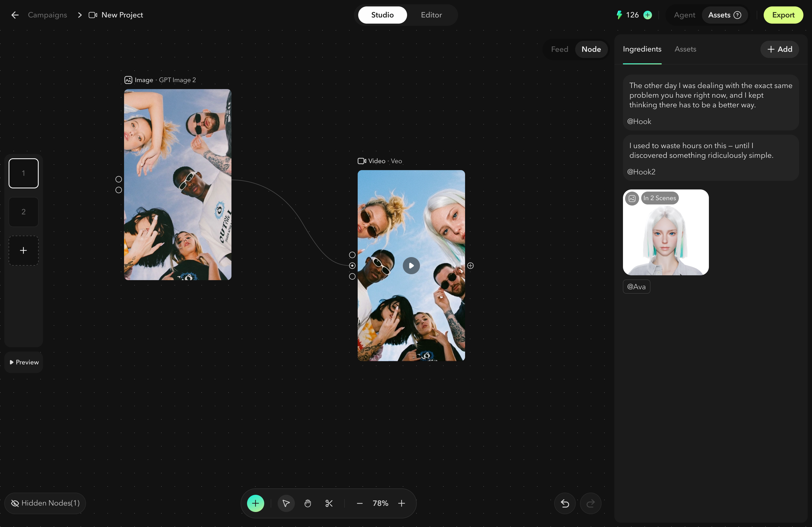
Task: Undo the last action
Action: [x=565, y=503]
